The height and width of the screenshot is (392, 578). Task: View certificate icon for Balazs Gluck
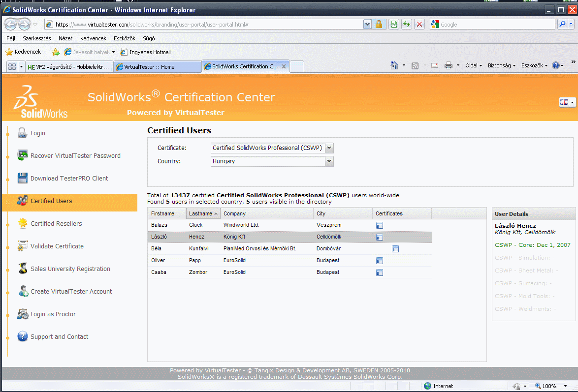pyautogui.click(x=379, y=225)
